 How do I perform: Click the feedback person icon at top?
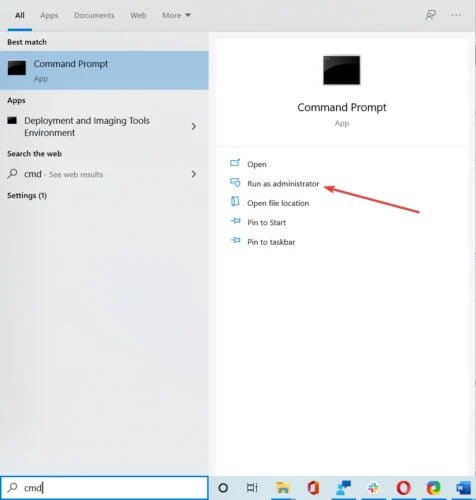point(430,15)
